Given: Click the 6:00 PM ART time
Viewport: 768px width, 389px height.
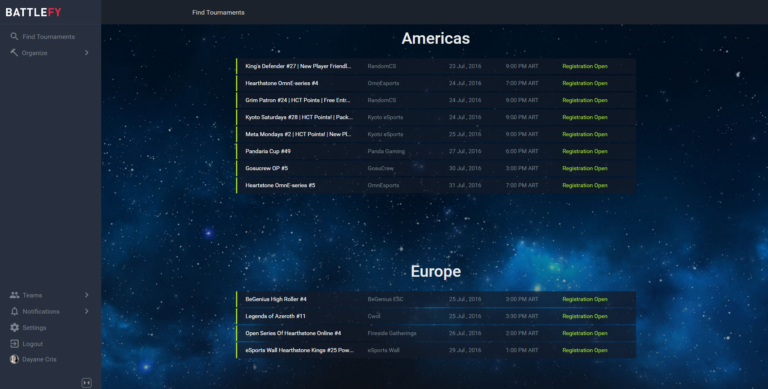Looking at the screenshot, I should [522, 151].
